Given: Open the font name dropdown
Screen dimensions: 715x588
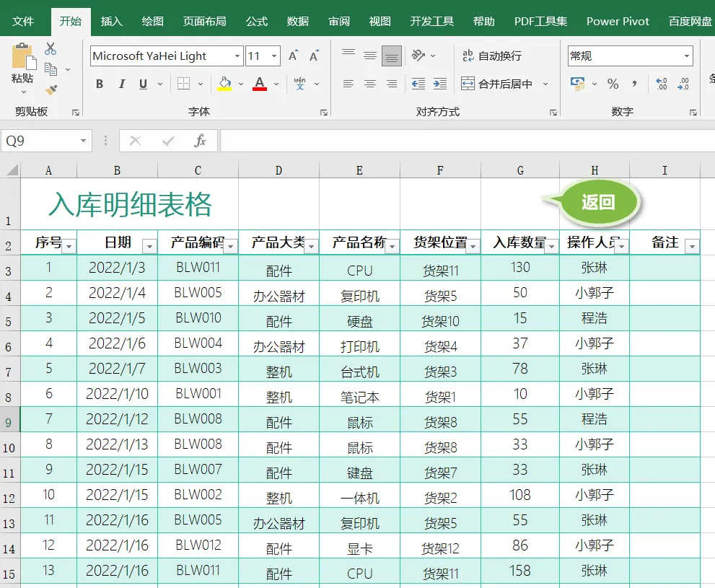Looking at the screenshot, I should (237, 56).
